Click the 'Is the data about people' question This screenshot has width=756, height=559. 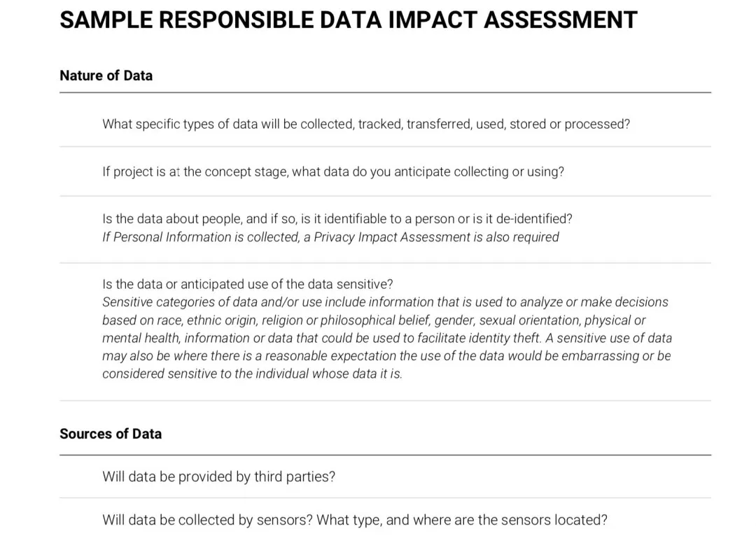tap(337, 218)
